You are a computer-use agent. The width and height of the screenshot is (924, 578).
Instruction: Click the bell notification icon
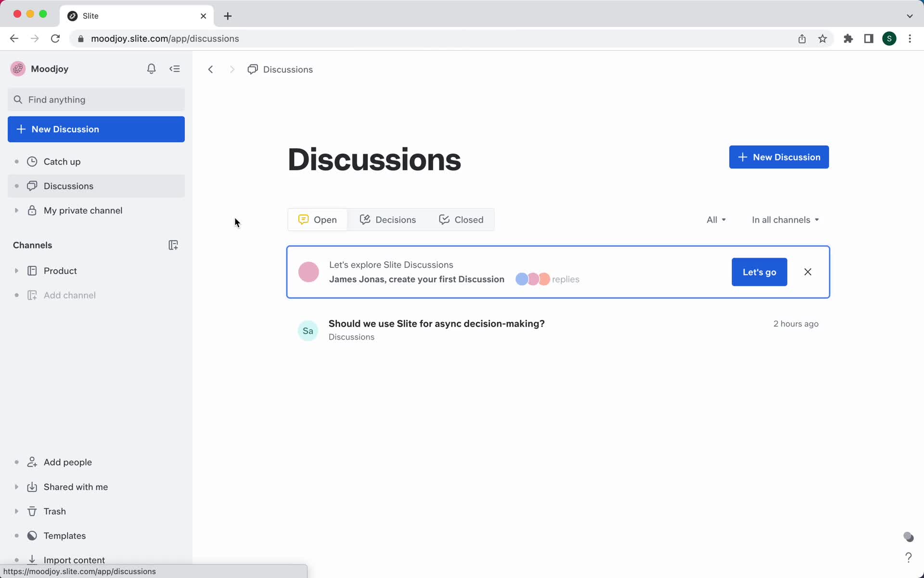pos(152,68)
